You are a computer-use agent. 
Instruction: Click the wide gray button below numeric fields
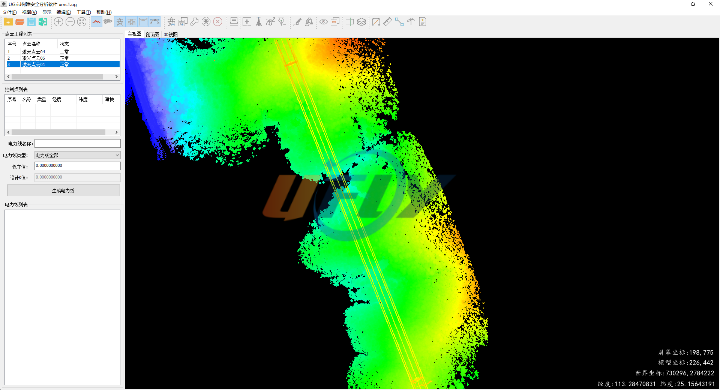(x=63, y=190)
